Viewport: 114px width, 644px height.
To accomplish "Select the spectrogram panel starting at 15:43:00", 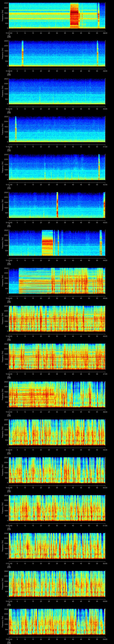I will [x=57, y=243].
